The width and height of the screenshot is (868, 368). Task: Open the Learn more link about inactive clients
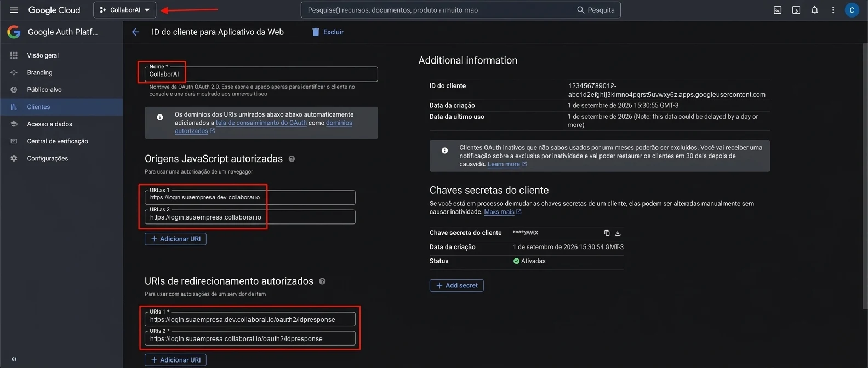click(504, 164)
